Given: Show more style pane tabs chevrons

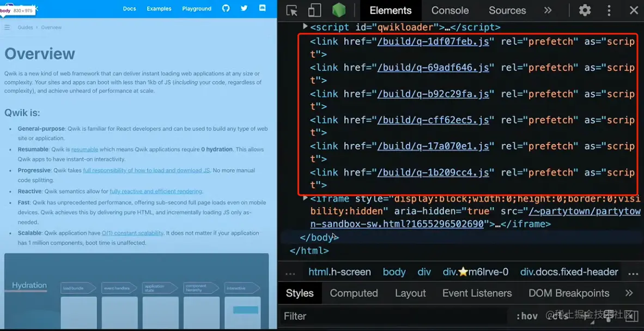Looking at the screenshot, I should (x=629, y=293).
